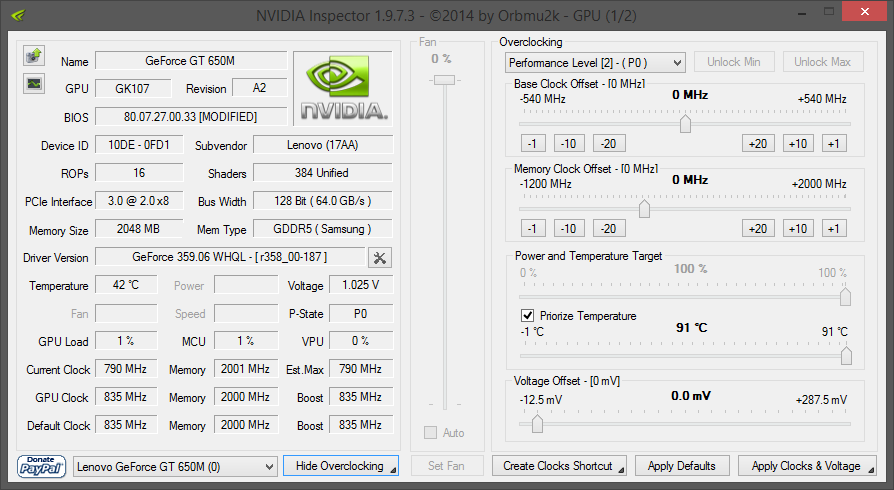Viewport: 894px width, 490px height.
Task: Click the PCIe Interface value 3.0 @ 2.0 x8
Action: point(139,201)
